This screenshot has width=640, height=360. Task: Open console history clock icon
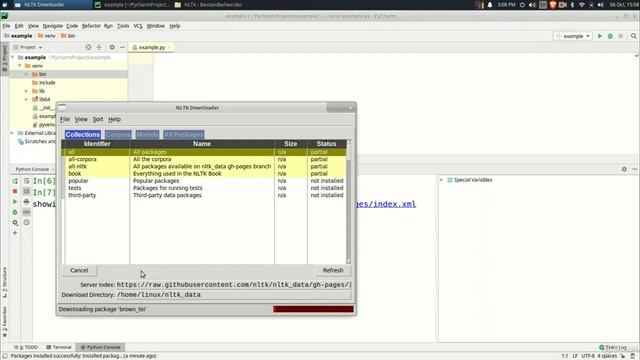coord(27,222)
